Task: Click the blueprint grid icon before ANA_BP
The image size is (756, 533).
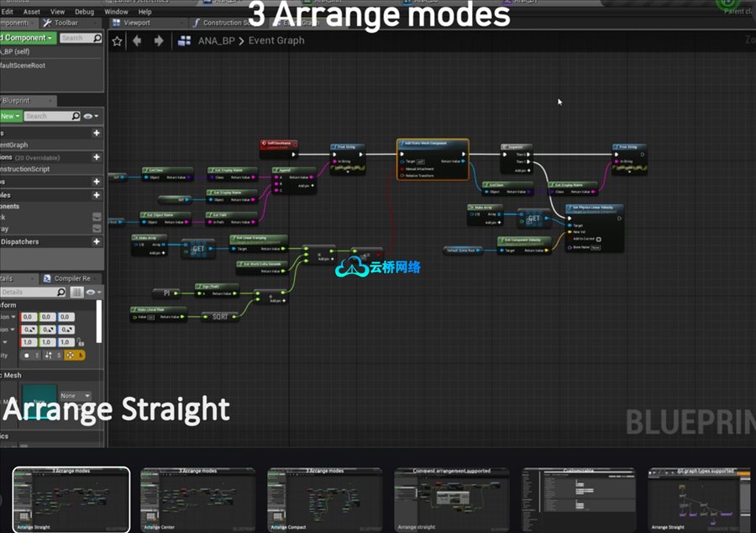Action: [184, 41]
